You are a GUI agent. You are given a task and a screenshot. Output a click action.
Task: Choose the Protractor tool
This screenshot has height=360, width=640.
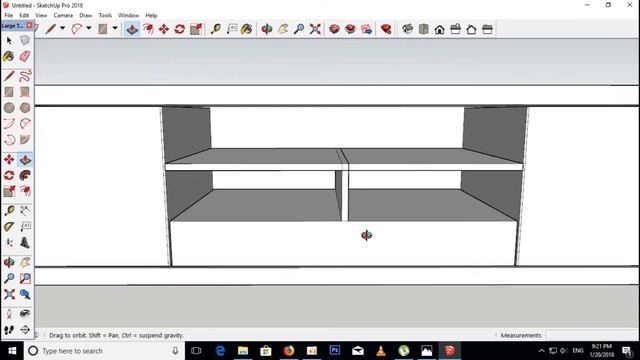9,227
